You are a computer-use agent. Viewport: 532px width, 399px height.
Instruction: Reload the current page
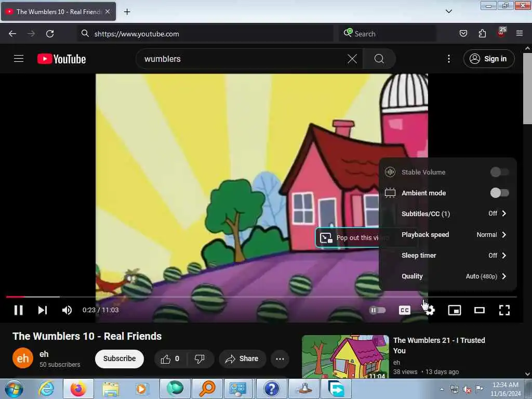tap(50, 34)
